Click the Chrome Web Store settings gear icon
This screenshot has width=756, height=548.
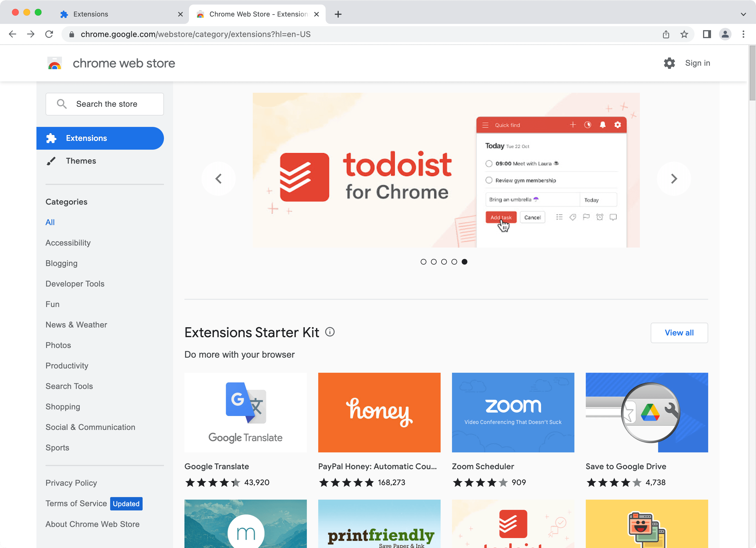tap(669, 63)
